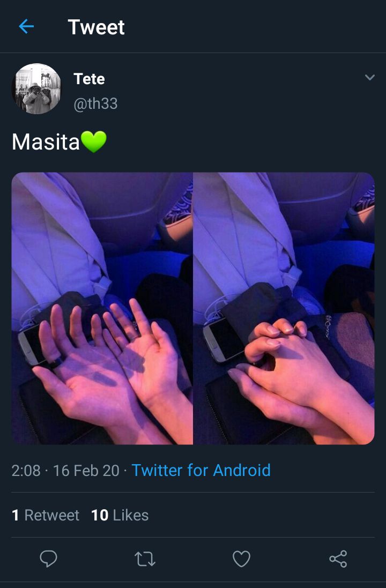This screenshot has height=588, width=386.
Task: View who retweeted via 1 Retweet
Action: coord(46,515)
